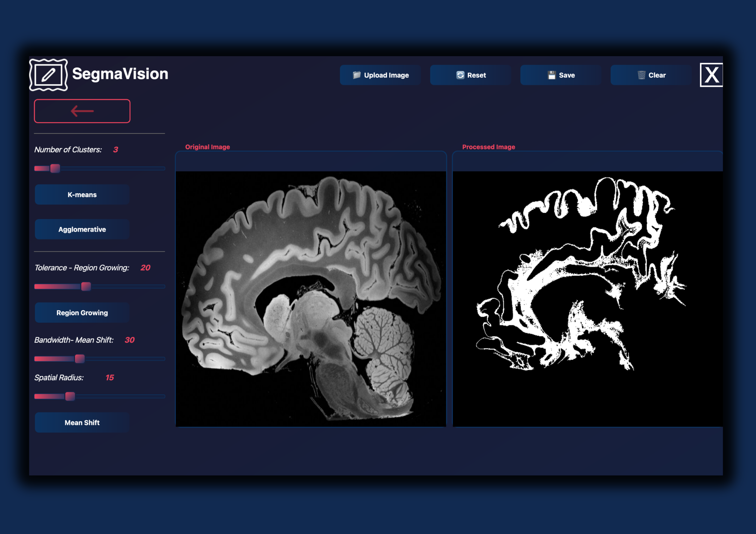Click the Processed Image panel label

tap(488, 147)
